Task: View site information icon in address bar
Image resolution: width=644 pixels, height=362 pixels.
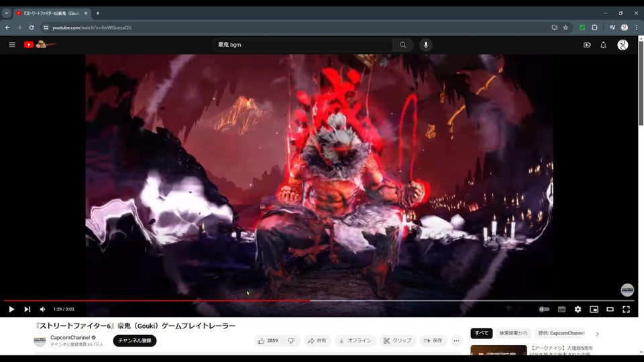Action: click(x=46, y=27)
